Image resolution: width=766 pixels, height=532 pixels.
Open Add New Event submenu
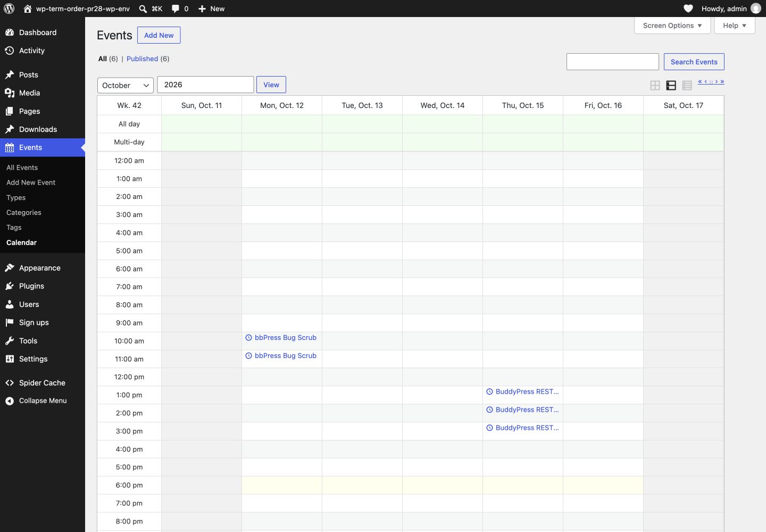(31, 182)
